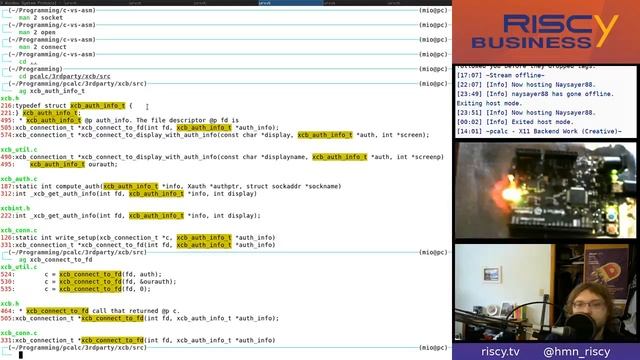Click the 'cd pcalc/3rdparty/xcb/src' command
Screen dimensions: 640x360
pos(64,76)
